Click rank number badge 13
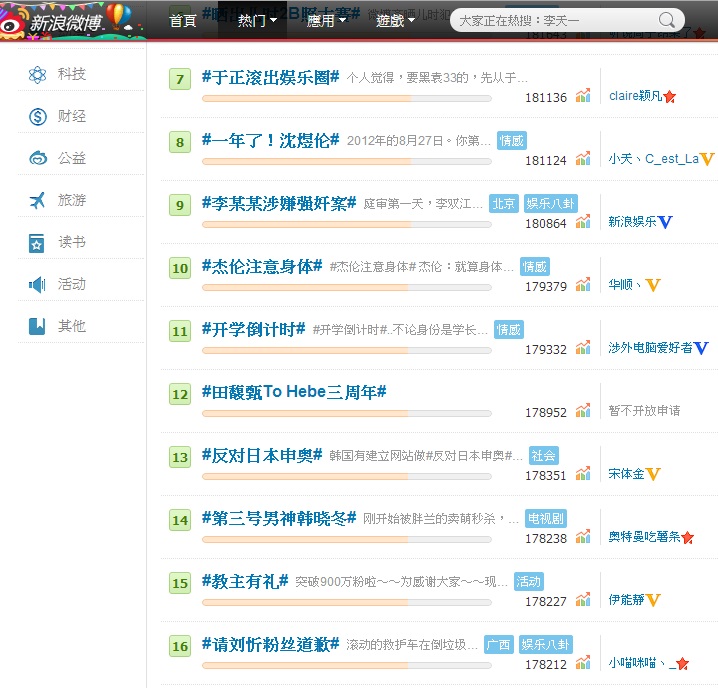Image resolution: width=718 pixels, height=688 pixels. (x=180, y=457)
